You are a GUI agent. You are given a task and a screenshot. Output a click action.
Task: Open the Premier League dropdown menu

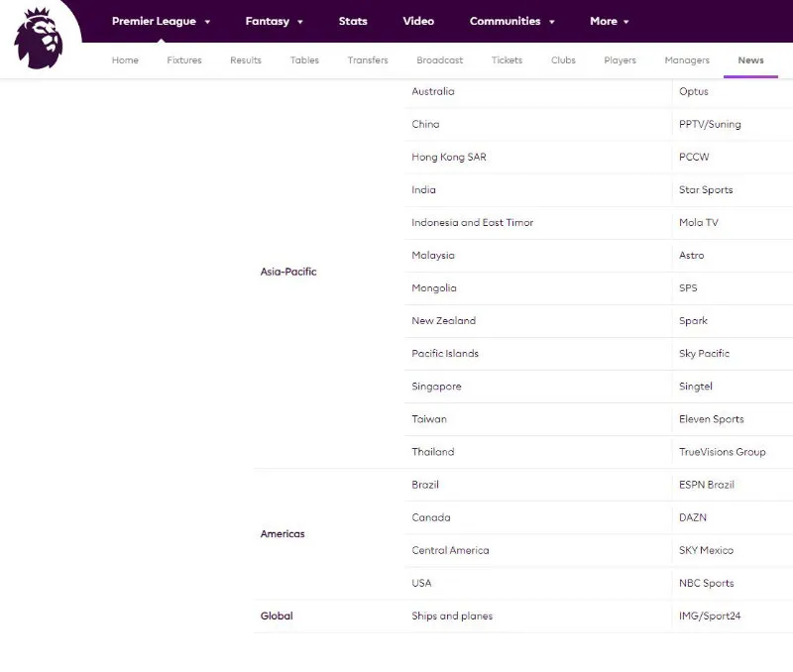pos(161,21)
